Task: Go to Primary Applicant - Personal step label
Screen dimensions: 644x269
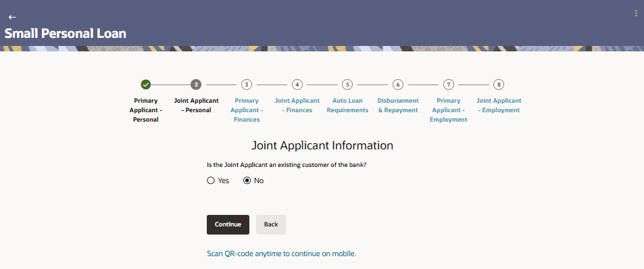Action: tap(146, 110)
